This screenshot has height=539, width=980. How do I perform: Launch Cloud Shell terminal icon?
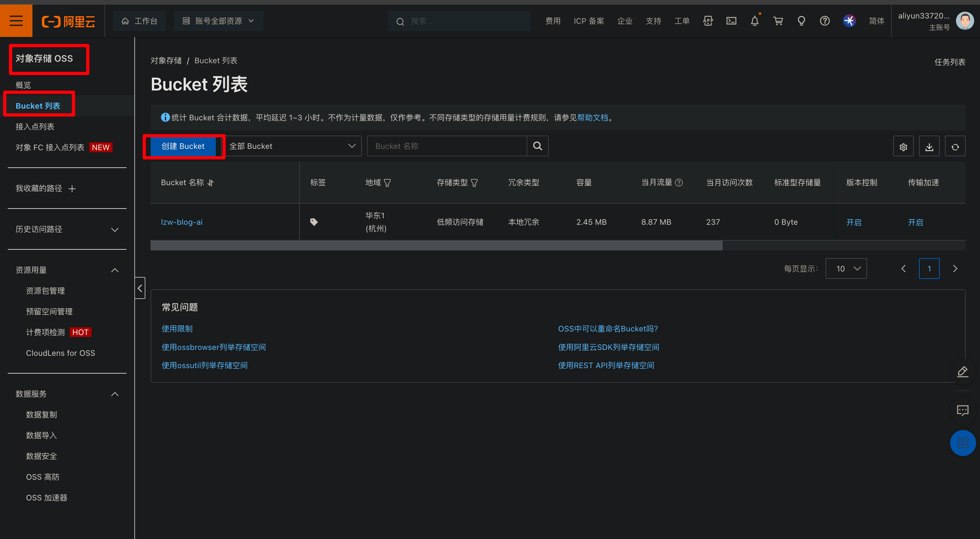(731, 21)
